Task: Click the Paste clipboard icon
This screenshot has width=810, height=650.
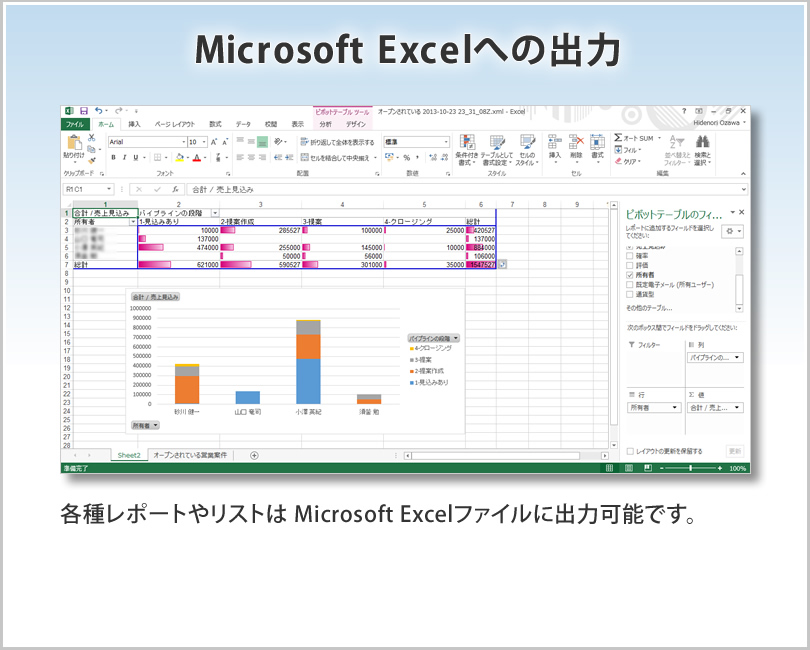Action: 74,143
